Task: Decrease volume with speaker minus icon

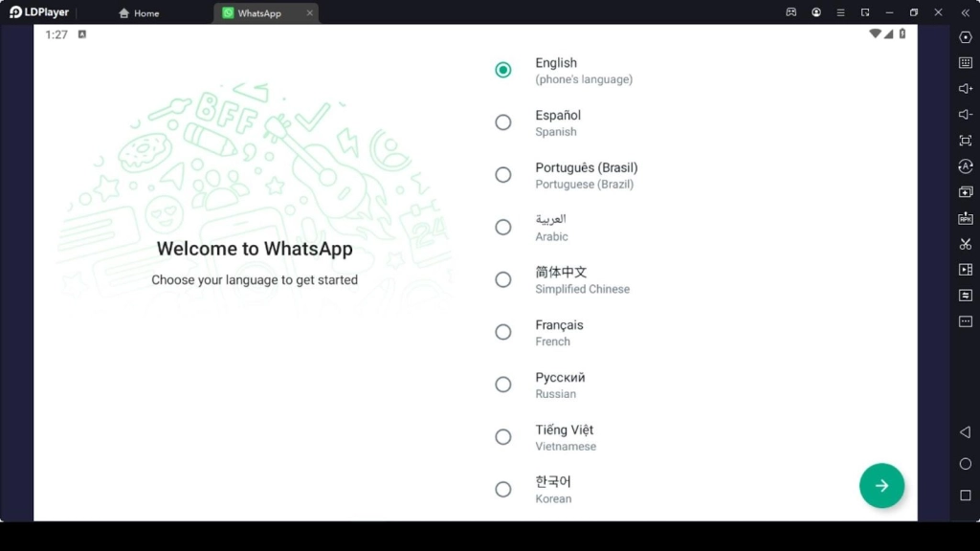Action: point(965,115)
